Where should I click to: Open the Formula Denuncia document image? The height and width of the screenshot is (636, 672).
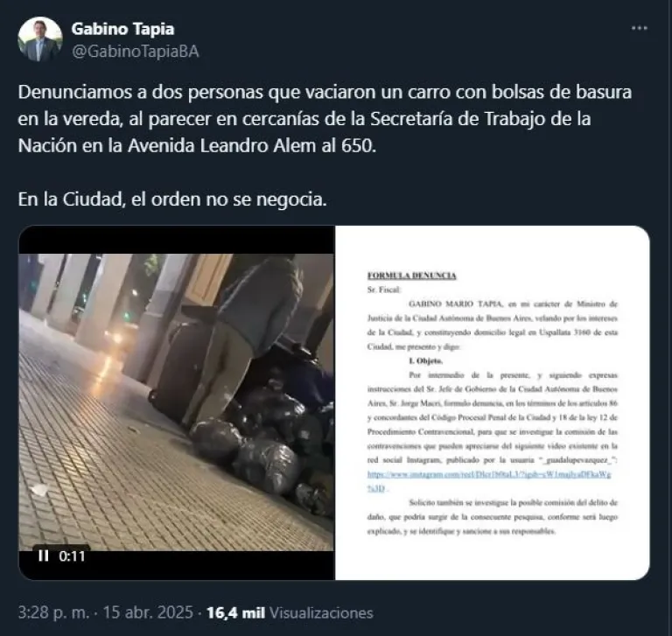(x=492, y=402)
